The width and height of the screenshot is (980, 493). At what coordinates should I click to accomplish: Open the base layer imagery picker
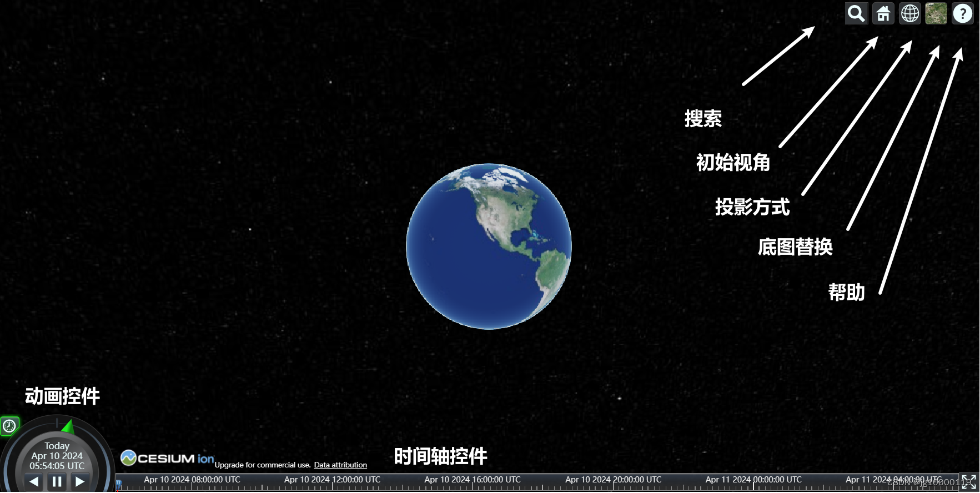pos(936,13)
